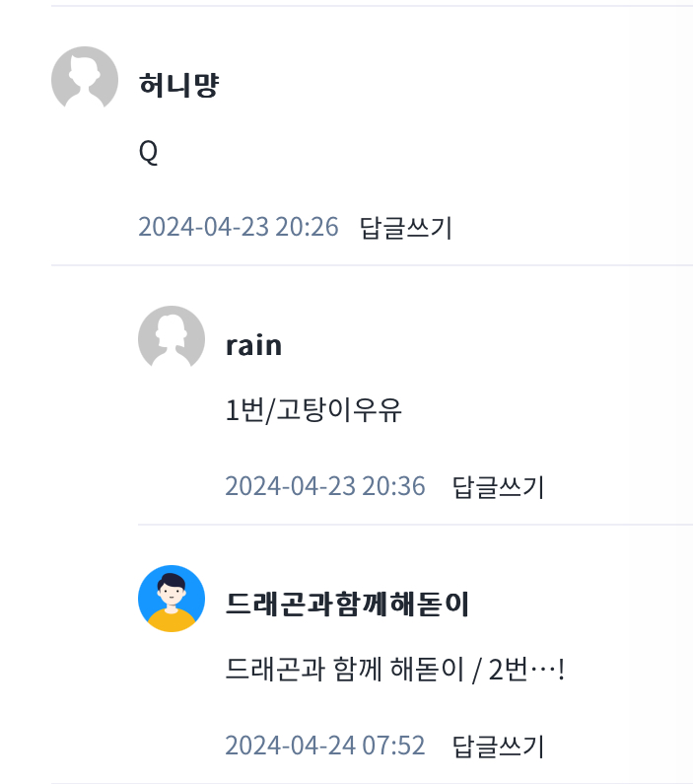
Task: Click the word 고탕이우유 in rain's comment
Action: click(340, 411)
